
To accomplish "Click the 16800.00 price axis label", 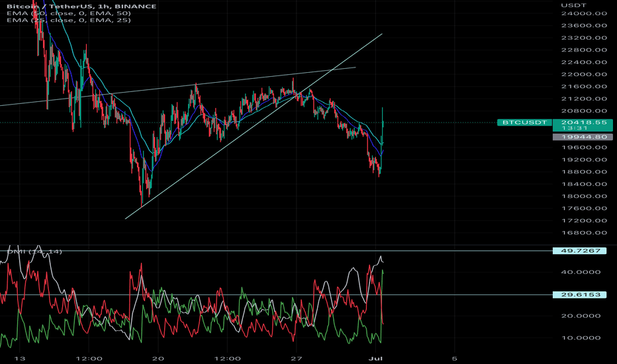I will (x=584, y=233).
